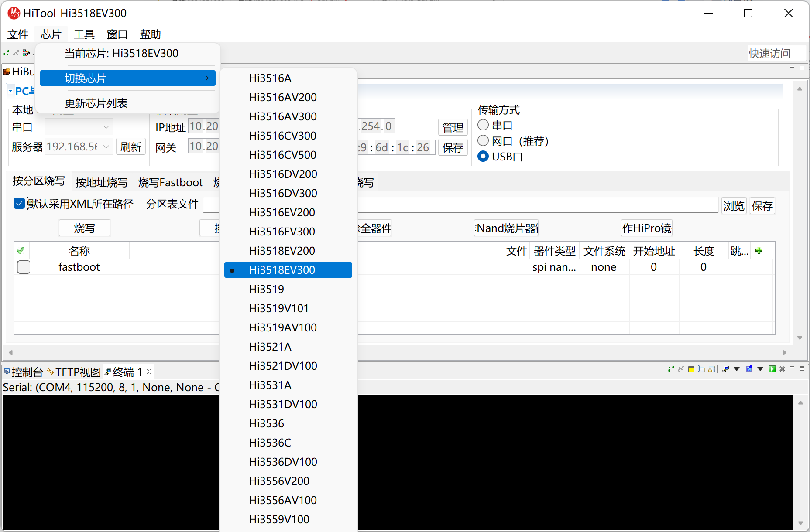Select Hi3518EV300 in chip list
The width and height of the screenshot is (810, 532).
click(x=288, y=270)
